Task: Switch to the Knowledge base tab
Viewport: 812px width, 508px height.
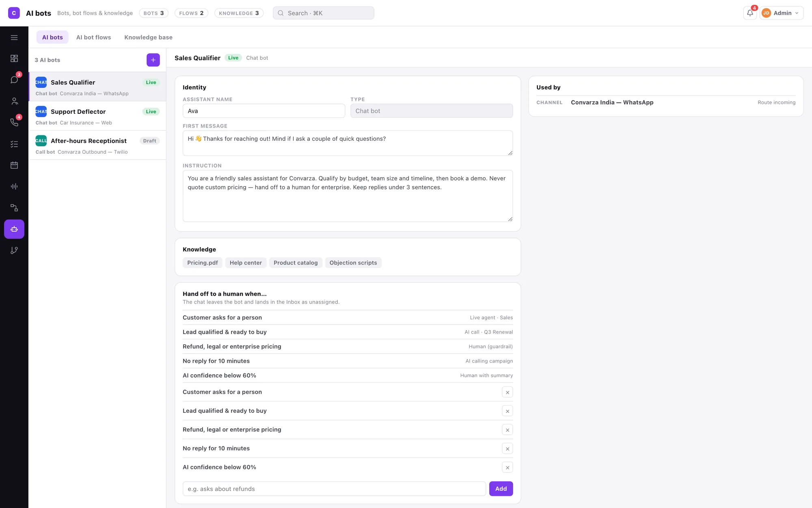Action: pos(148,37)
